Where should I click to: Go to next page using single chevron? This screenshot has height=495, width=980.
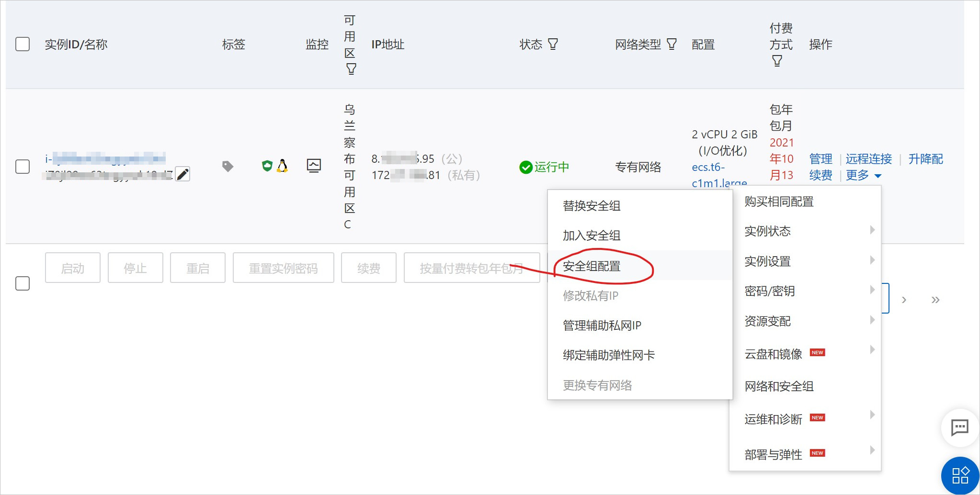[904, 300]
